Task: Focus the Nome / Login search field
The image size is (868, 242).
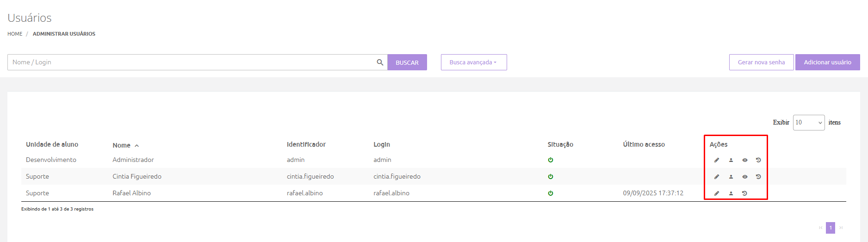Action: [190, 62]
